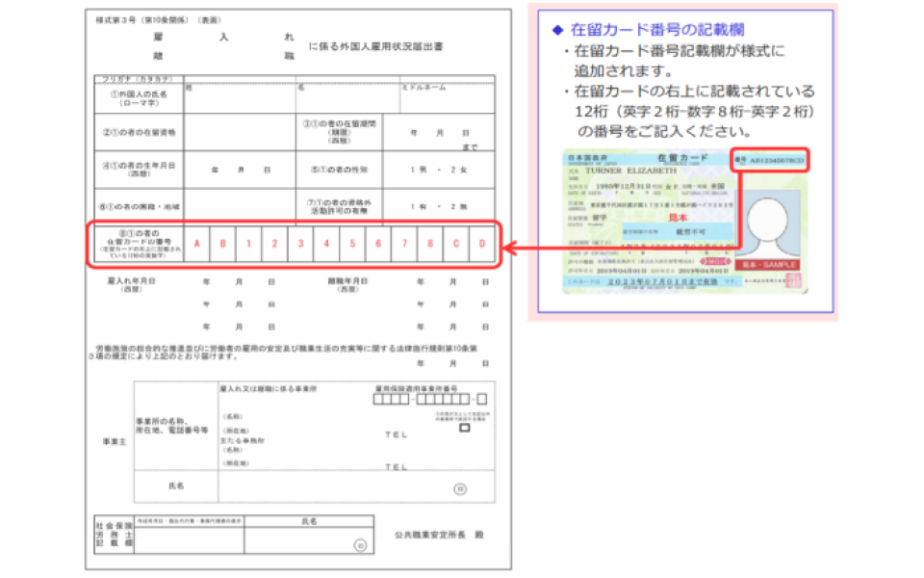Check the small box below the insurance number
The image size is (924, 578).
(x=466, y=430)
